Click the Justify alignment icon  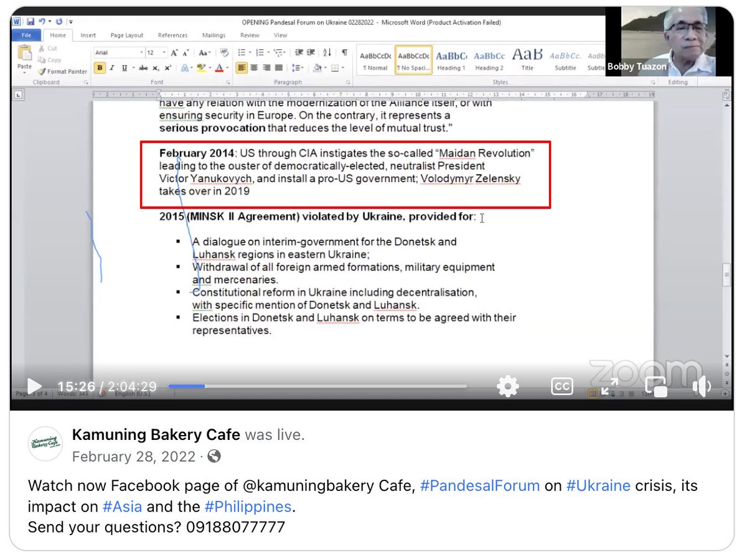279,68
